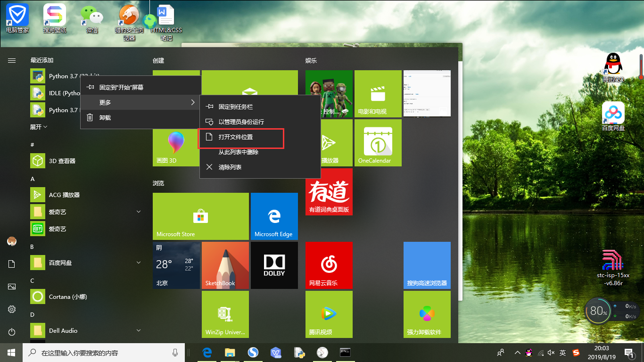Open Documents from the Start menu rail
The width and height of the screenshot is (644, 362).
coord(12,264)
